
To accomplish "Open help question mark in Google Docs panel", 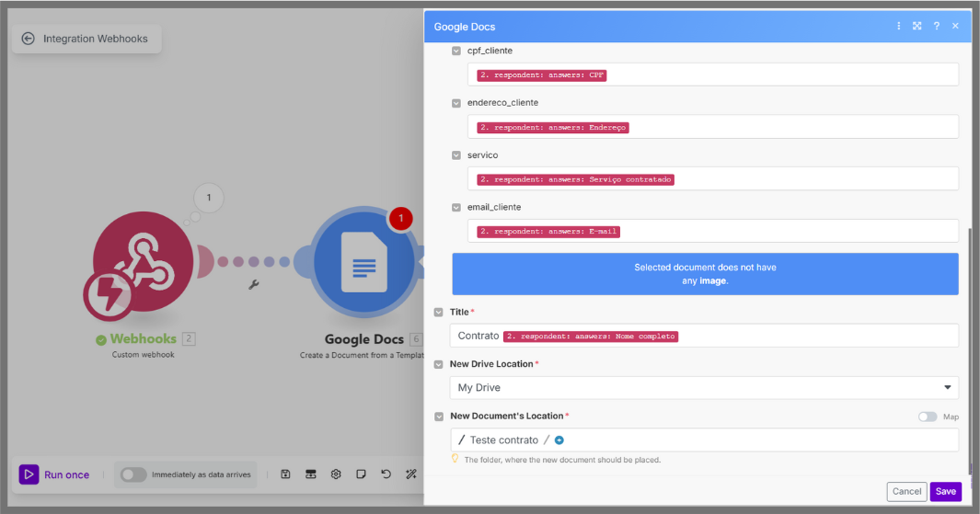I will (936, 27).
